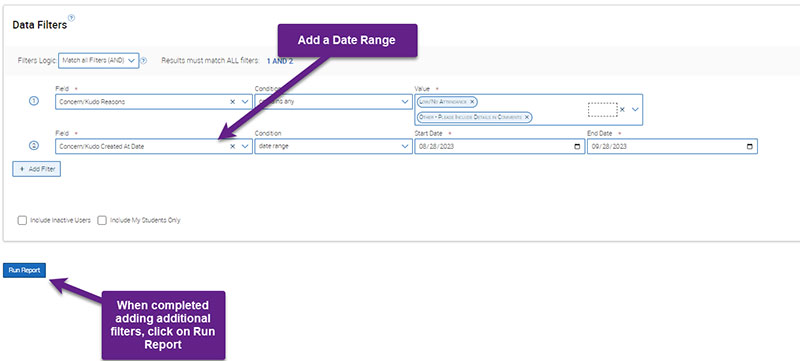
Task: Click into the Start Date input field
Action: 499,146
